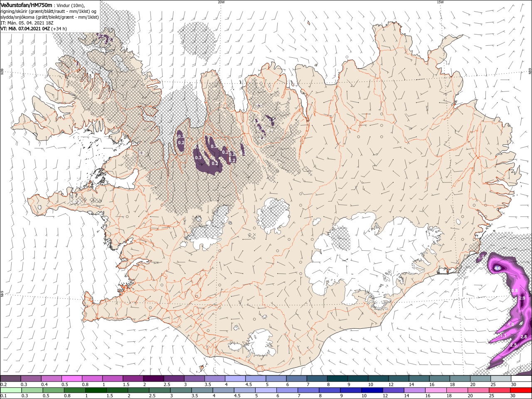Viewport: 532px width, 399px height.
Task: Click the bright red 30 swatch in lower legend
Action: pyautogui.click(x=521, y=390)
